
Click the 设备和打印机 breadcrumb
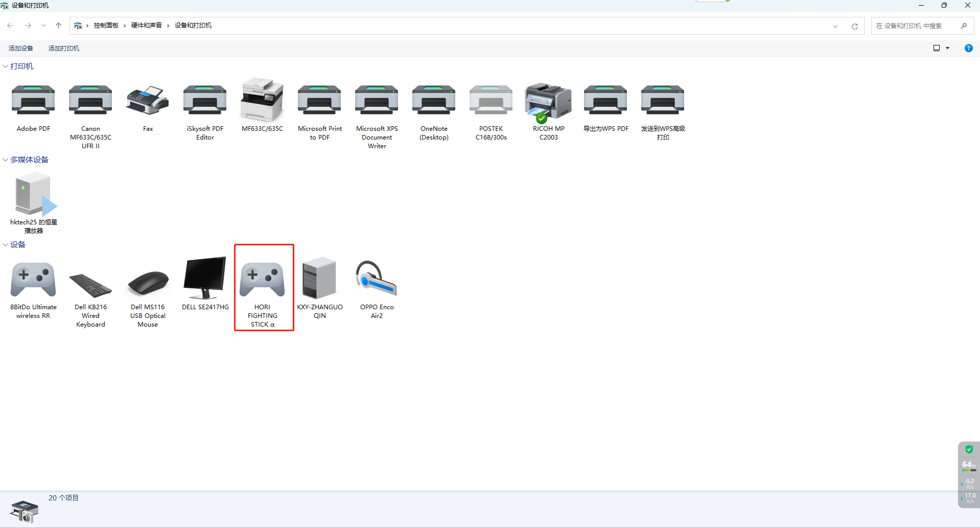[x=193, y=26]
